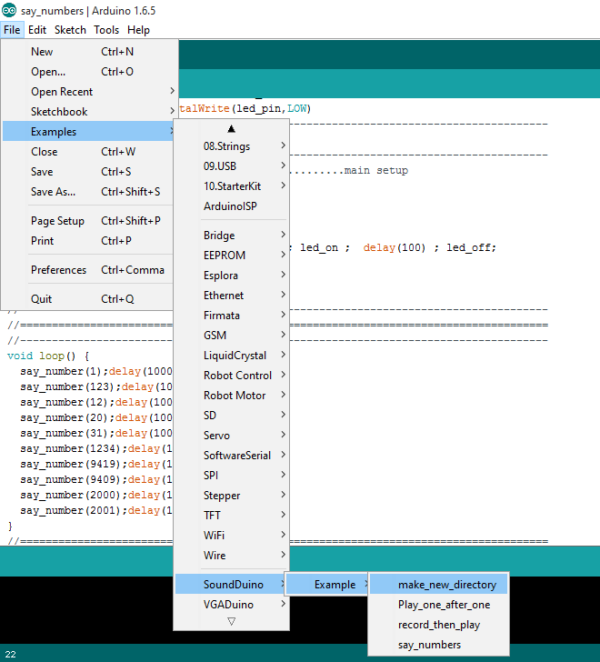Open the say_numbers example sketch
600x662 pixels.
coord(429,645)
